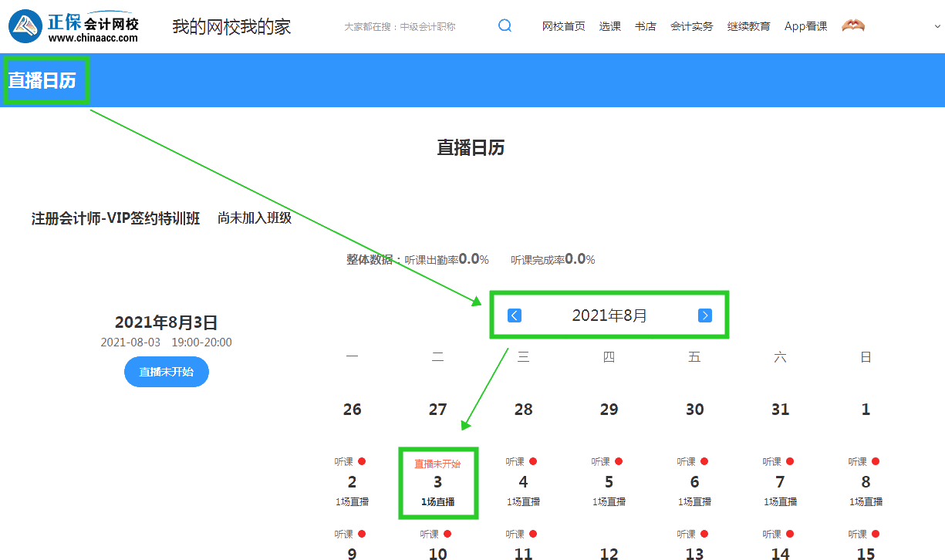Click the blue search magnifying glass icon
The width and height of the screenshot is (945, 560).
coord(505,25)
